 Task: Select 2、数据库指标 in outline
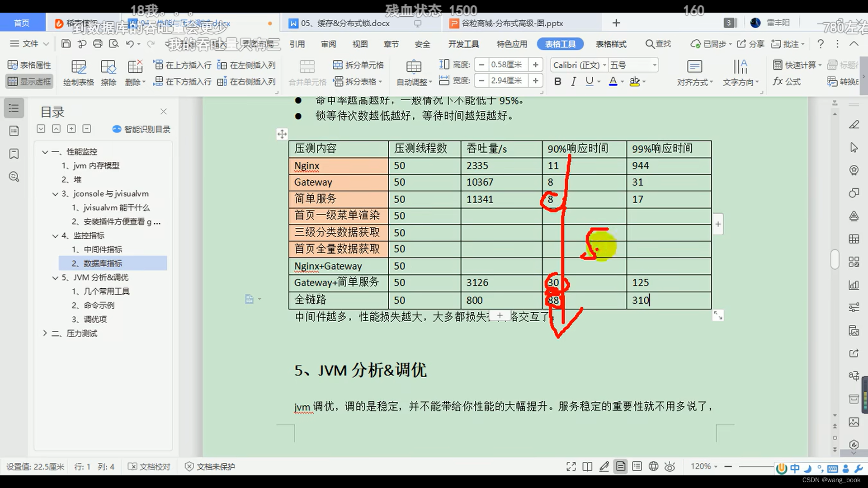[113, 263]
